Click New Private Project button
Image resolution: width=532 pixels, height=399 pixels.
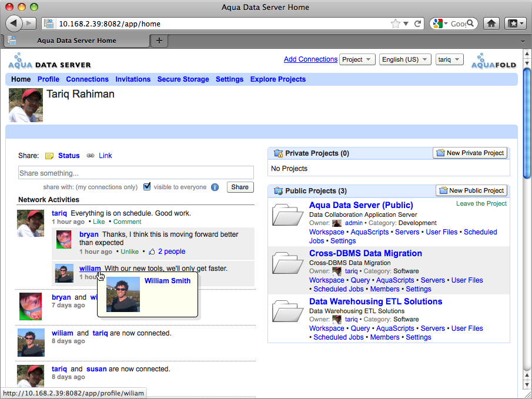(470, 153)
